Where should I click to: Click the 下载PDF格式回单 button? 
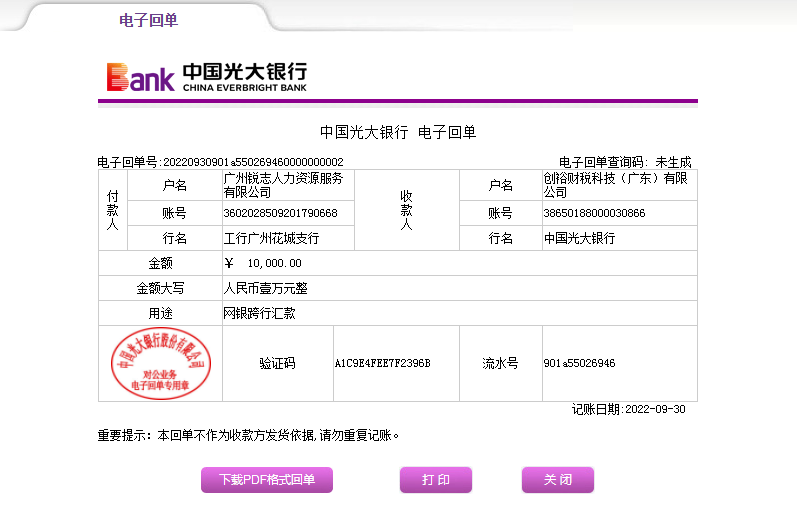tap(267, 480)
